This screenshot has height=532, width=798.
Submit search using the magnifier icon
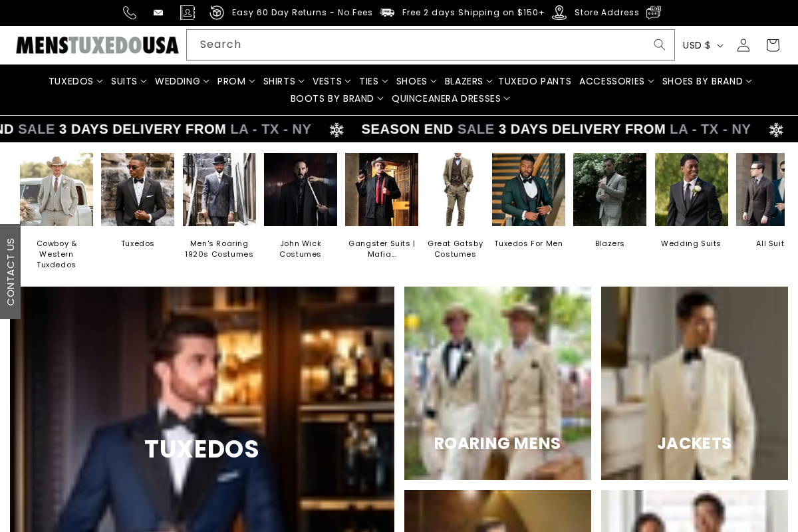pyautogui.click(x=659, y=45)
